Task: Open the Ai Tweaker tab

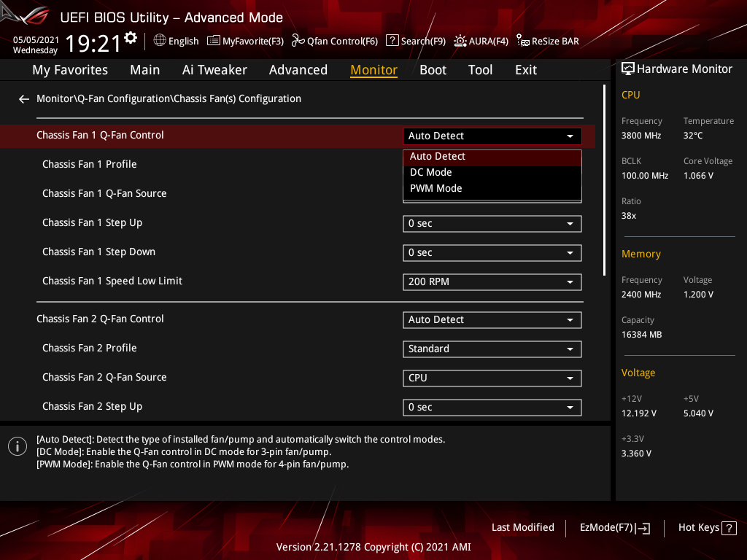Action: pos(214,70)
